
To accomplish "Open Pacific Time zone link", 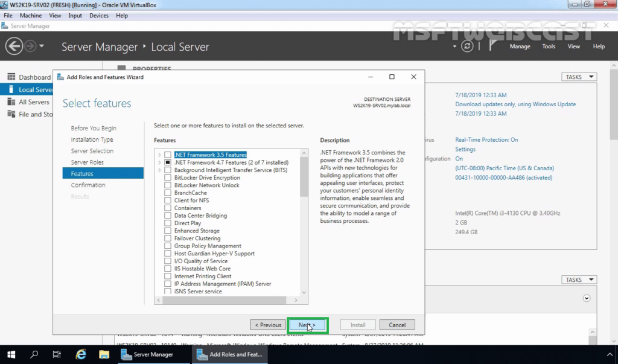I will click(505, 168).
